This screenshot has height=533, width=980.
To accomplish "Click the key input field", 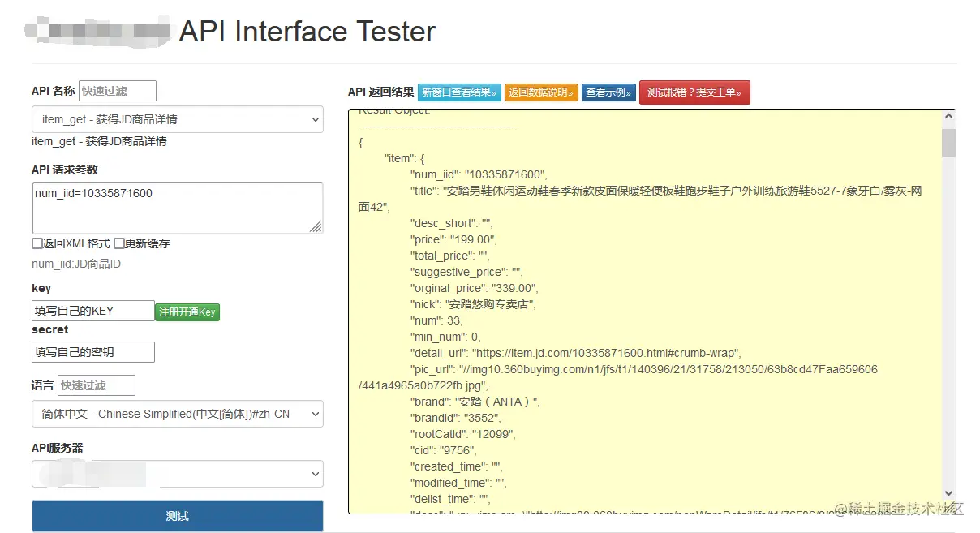I will 92,311.
